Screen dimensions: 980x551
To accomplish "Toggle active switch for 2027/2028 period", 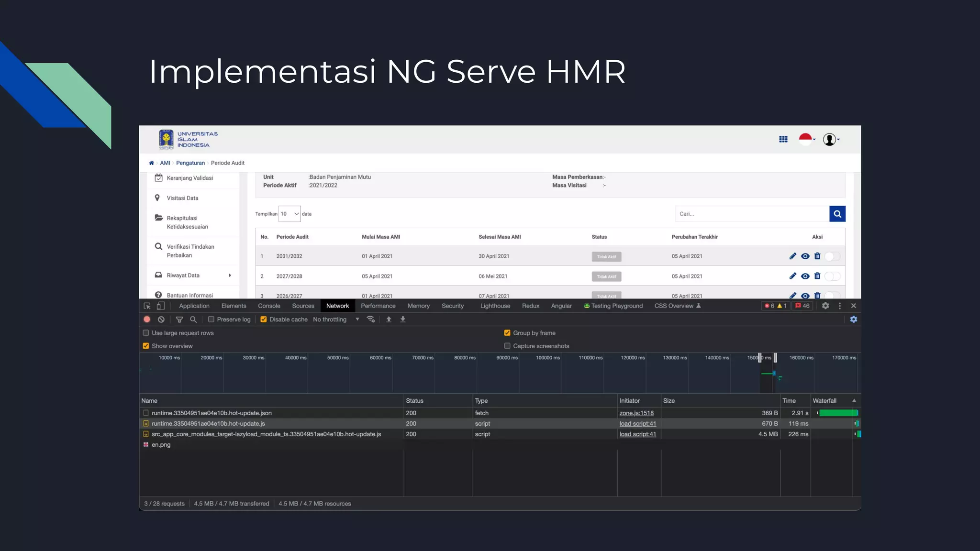I will tap(833, 276).
